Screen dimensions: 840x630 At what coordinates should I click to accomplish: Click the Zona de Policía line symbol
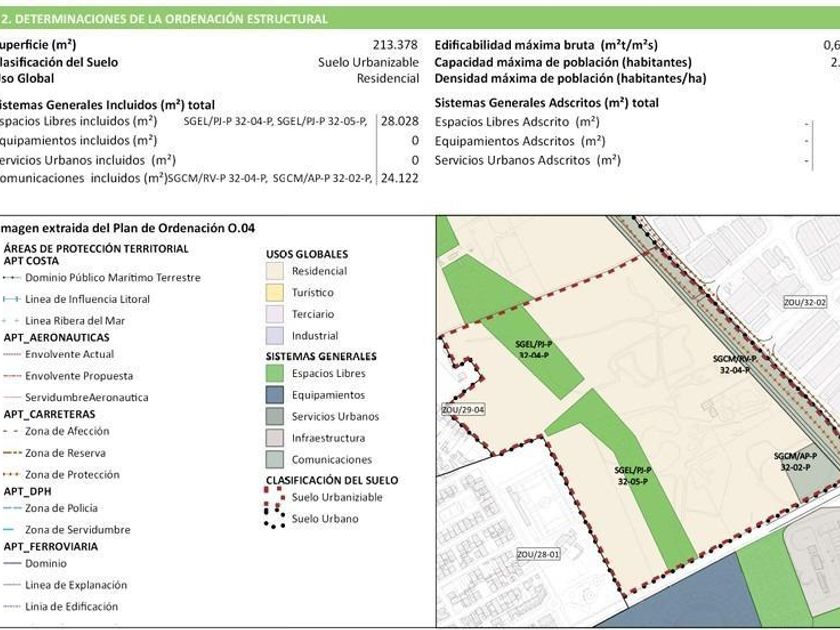[11, 509]
